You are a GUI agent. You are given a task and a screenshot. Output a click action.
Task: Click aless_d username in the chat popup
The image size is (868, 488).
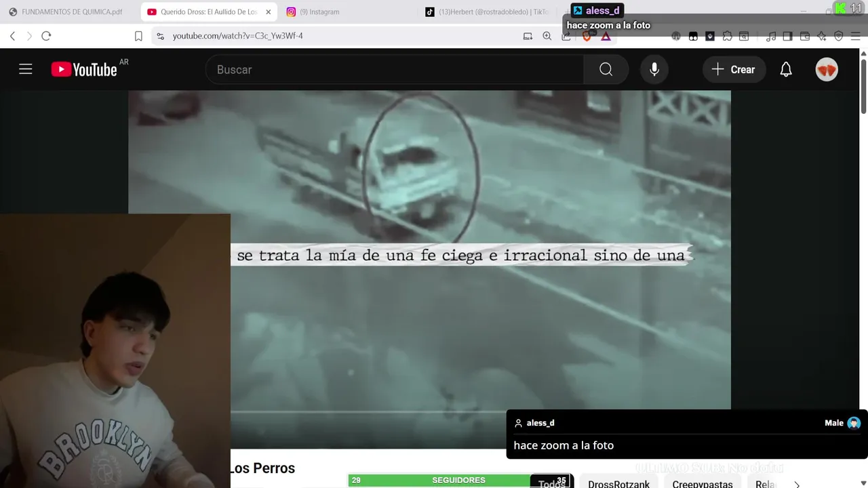click(540, 423)
